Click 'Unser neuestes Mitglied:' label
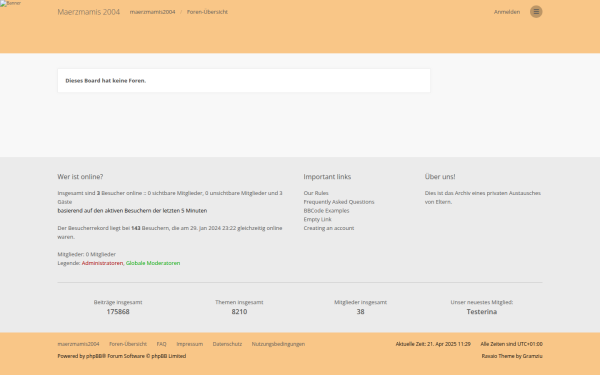 [481, 302]
